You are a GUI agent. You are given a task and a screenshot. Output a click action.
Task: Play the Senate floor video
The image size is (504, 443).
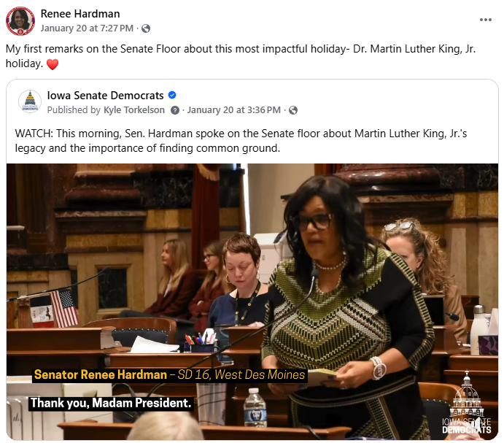[x=252, y=301]
